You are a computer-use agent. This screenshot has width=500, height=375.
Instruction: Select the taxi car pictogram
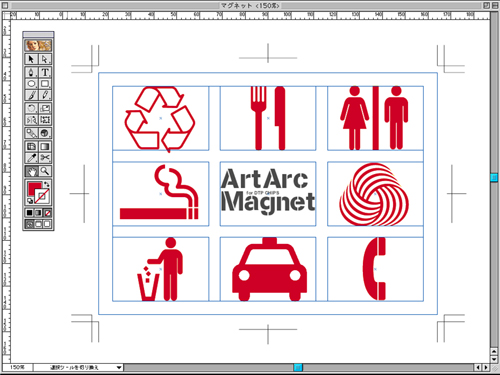(269, 269)
